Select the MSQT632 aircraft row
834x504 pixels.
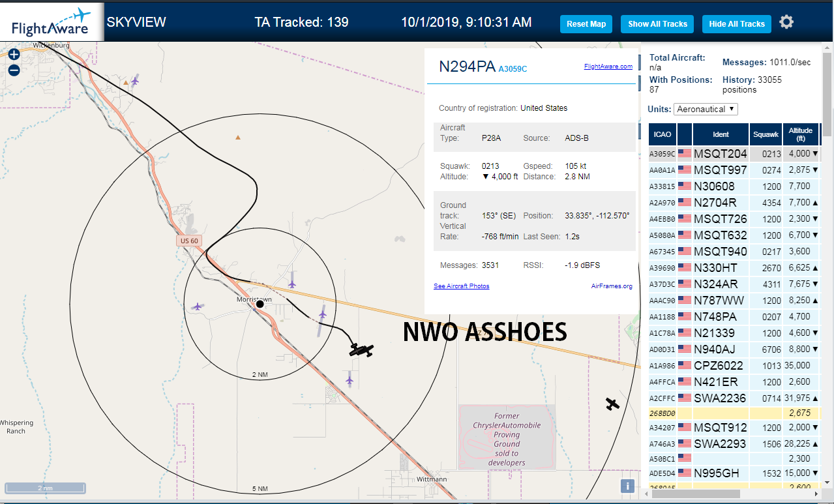(734, 235)
